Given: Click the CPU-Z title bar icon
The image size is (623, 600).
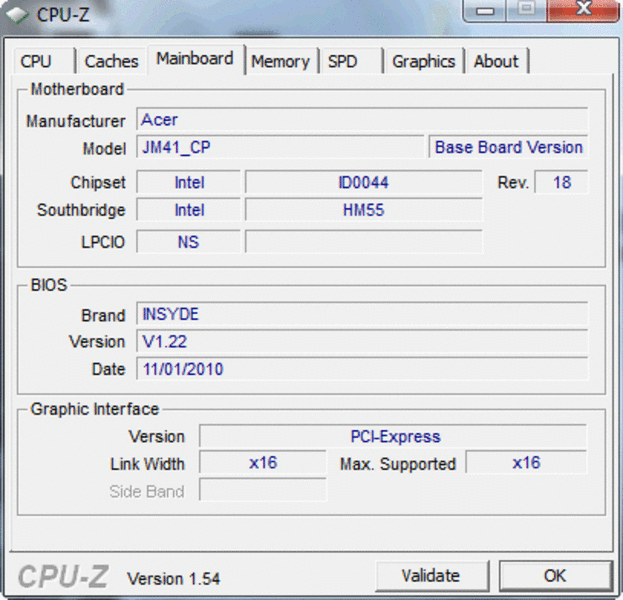Looking at the screenshot, I should point(17,15).
